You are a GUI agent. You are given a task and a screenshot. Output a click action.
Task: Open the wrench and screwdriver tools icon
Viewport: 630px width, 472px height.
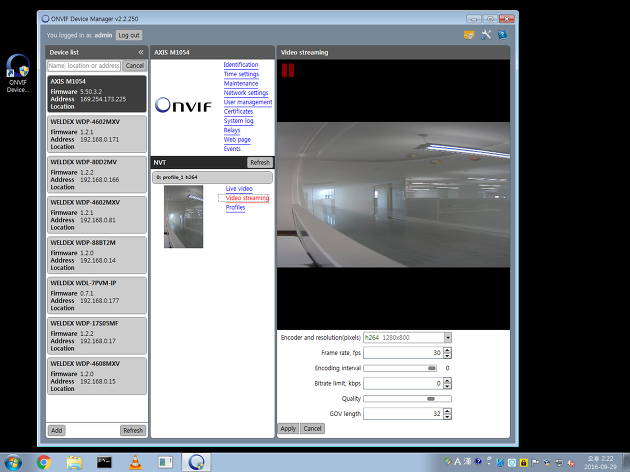(486, 35)
